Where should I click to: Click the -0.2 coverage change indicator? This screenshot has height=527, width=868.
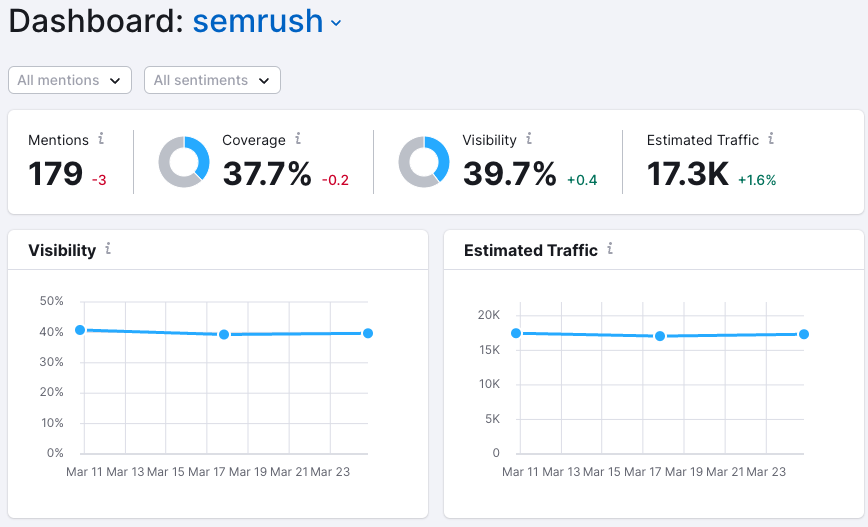click(x=335, y=180)
